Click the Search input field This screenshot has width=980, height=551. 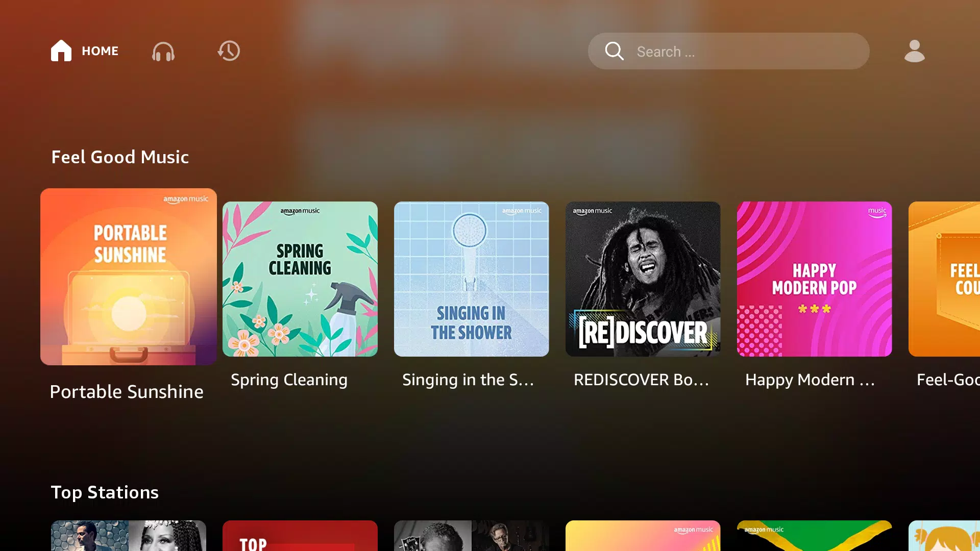click(x=729, y=51)
